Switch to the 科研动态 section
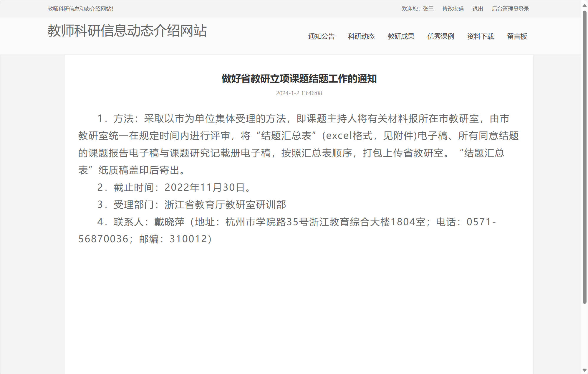Viewport: 588px width, 374px height. pos(361,36)
